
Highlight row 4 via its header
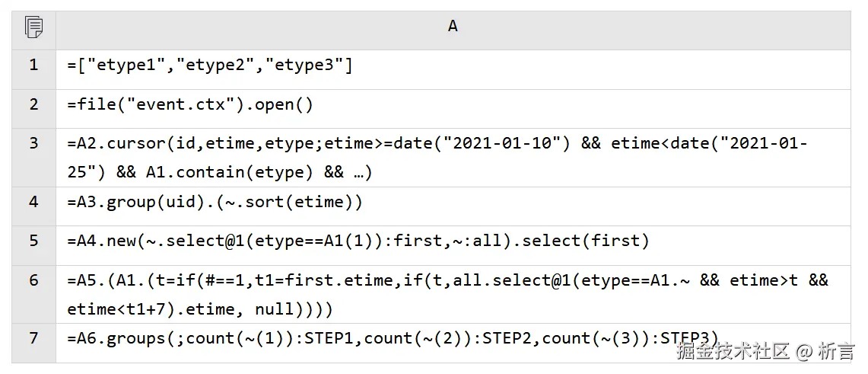(33, 202)
